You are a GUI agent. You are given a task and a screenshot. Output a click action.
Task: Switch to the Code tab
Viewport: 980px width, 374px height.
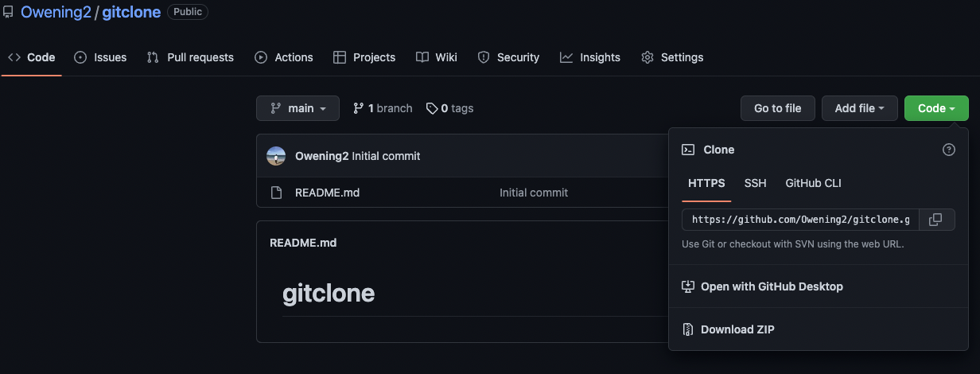click(x=32, y=57)
